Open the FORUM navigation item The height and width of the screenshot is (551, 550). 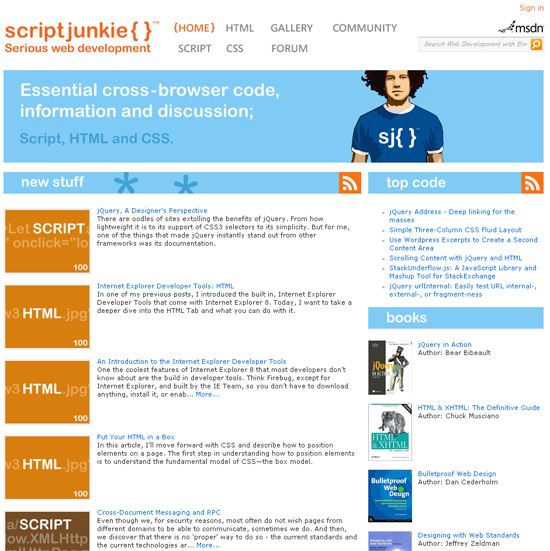click(289, 48)
